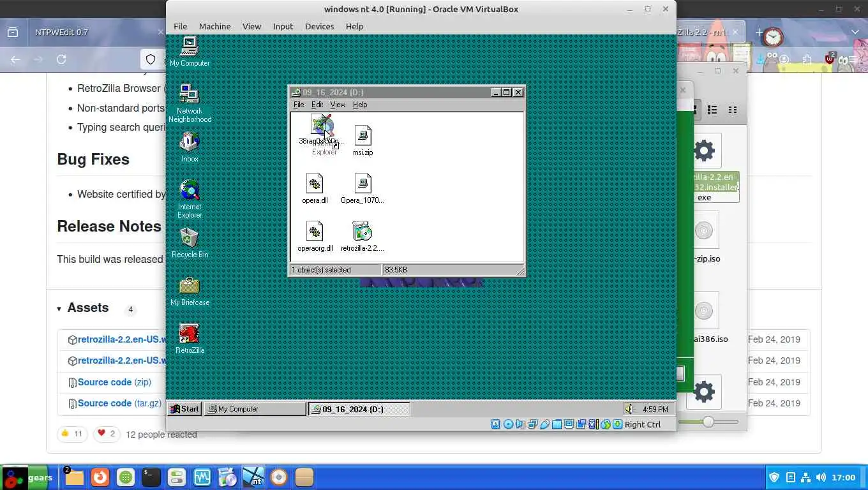Select the 38rag0xb... file in D: window

coord(321,130)
